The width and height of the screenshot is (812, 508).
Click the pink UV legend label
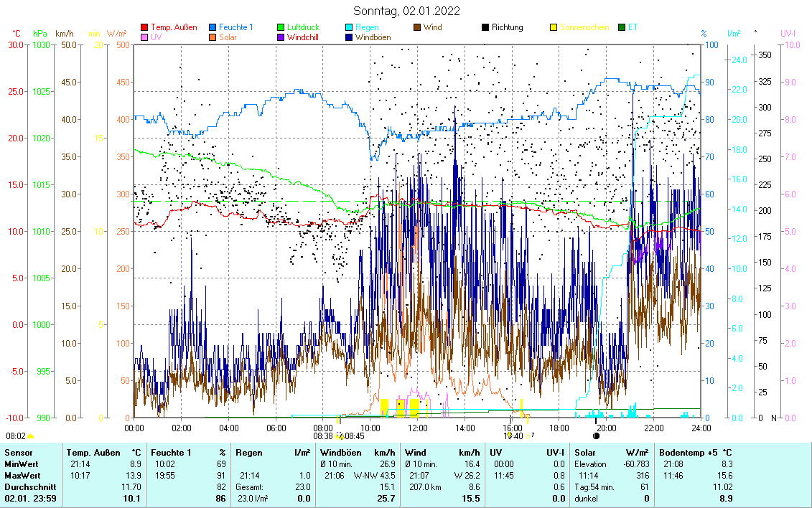tap(156, 37)
